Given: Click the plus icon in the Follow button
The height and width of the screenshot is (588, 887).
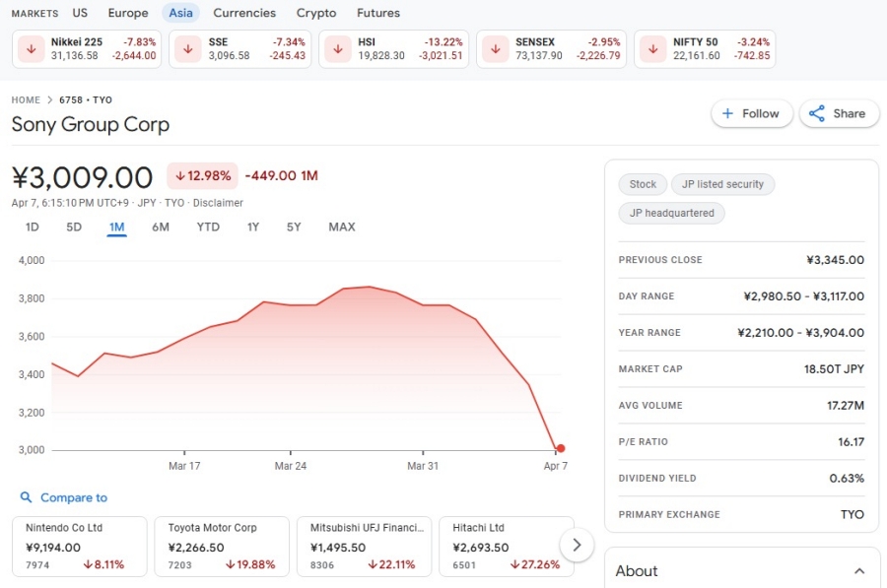Looking at the screenshot, I should pos(728,113).
